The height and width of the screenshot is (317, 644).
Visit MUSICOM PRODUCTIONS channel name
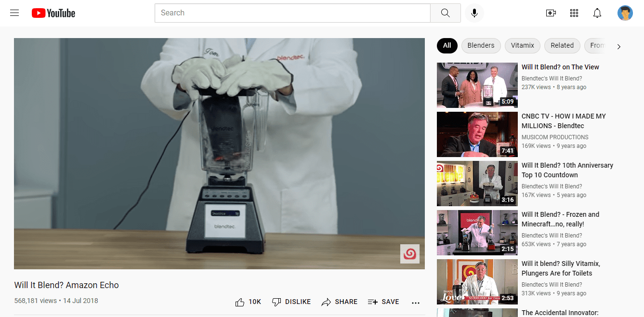[555, 137]
